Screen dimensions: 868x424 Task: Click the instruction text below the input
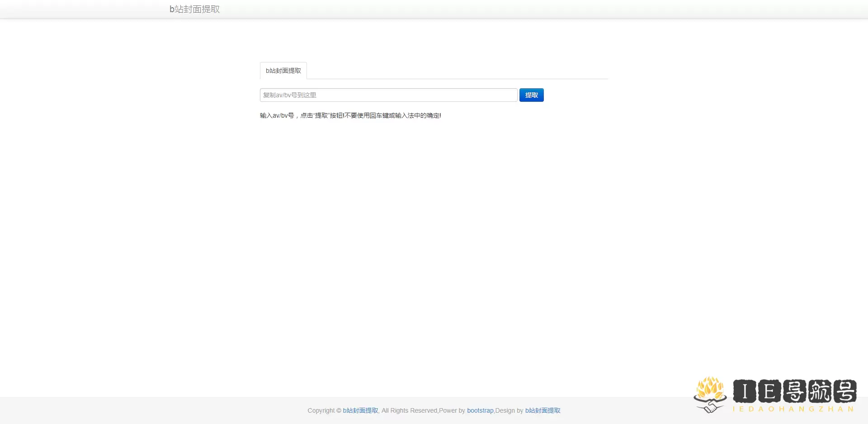tap(350, 115)
